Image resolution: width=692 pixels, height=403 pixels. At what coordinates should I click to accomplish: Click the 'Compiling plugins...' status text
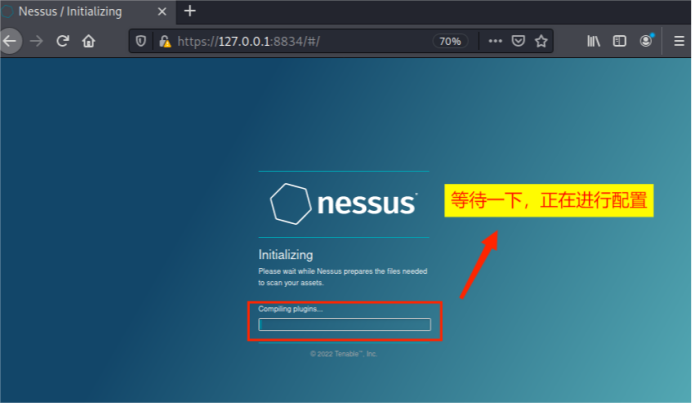click(290, 309)
